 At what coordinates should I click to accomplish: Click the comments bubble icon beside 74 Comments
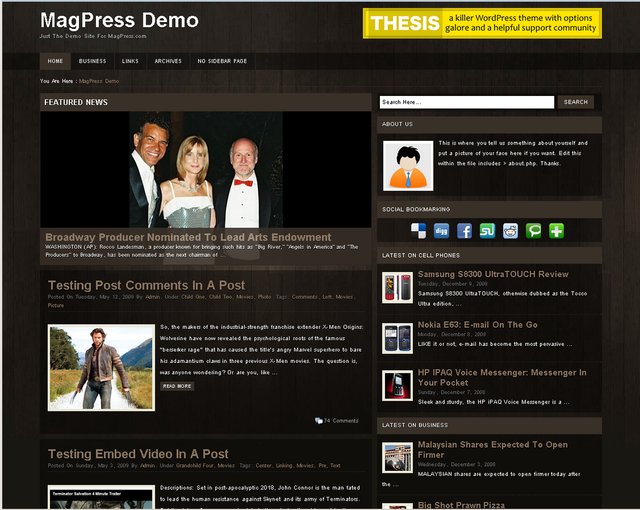tap(318, 421)
